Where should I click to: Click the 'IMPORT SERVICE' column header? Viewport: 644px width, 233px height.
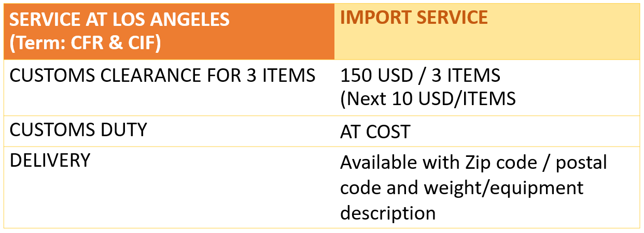(414, 18)
